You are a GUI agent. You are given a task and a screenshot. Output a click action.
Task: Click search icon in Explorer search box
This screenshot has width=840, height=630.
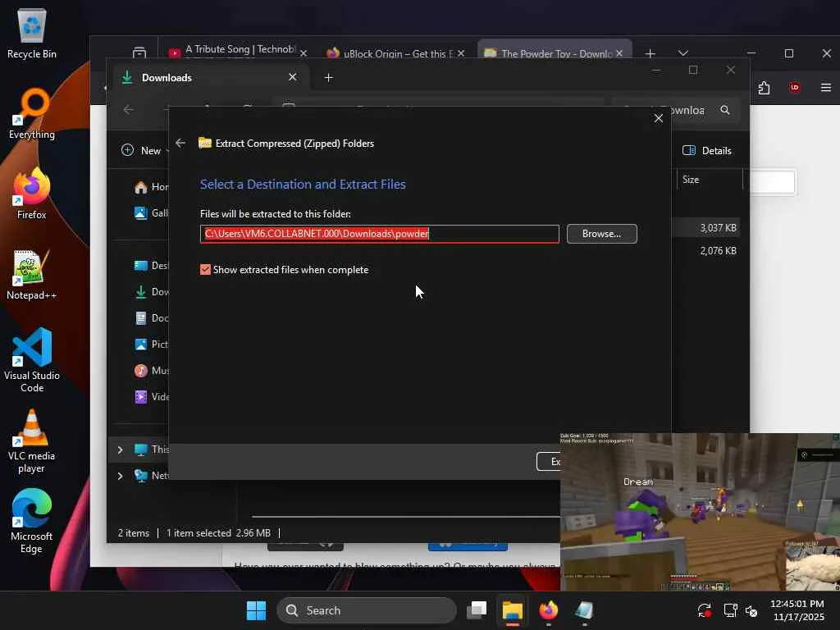(x=725, y=110)
